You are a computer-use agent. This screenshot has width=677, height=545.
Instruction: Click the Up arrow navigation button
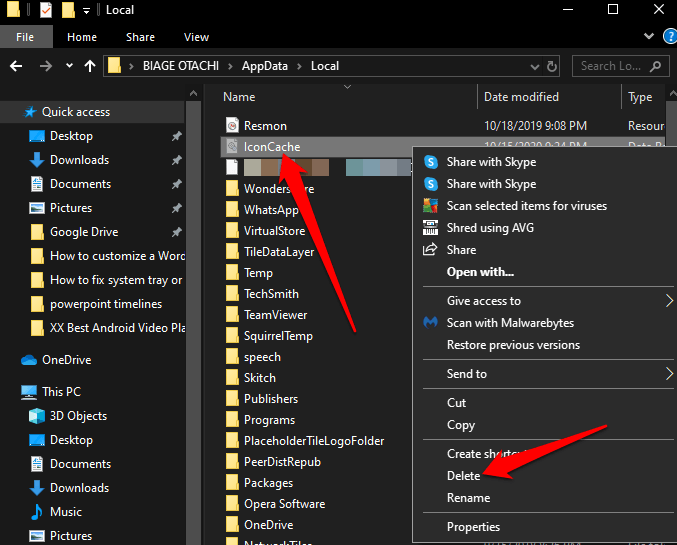point(90,66)
